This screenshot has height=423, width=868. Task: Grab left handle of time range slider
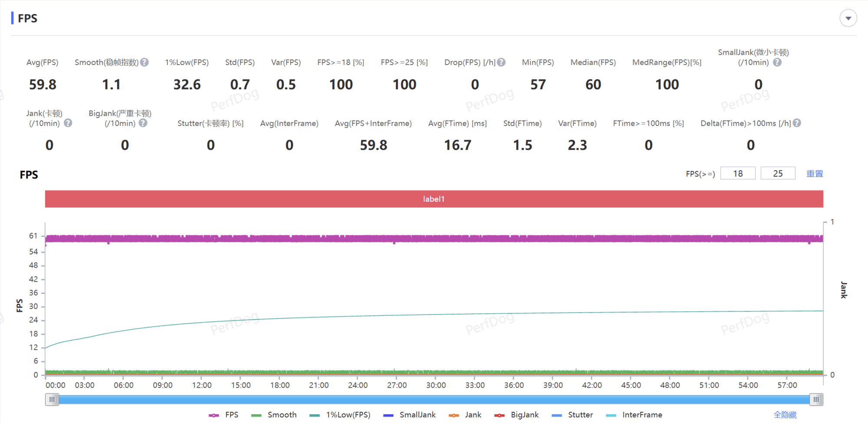[52, 400]
